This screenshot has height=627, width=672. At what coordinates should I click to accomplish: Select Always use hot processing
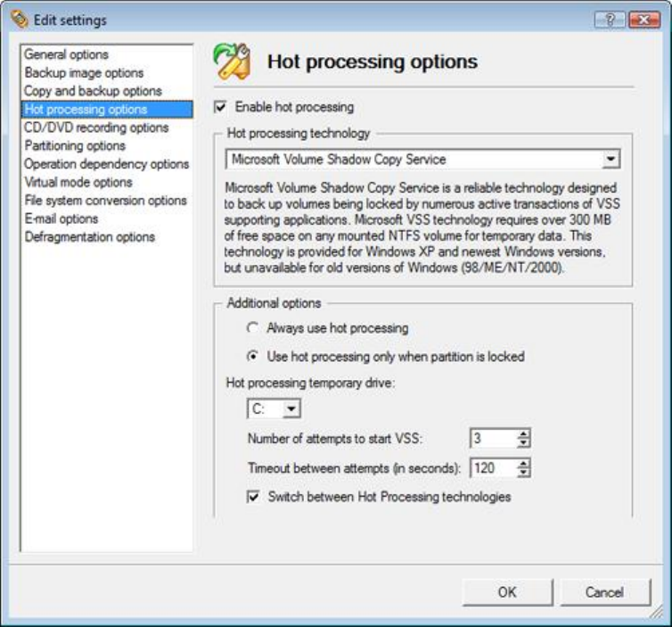[253, 328]
